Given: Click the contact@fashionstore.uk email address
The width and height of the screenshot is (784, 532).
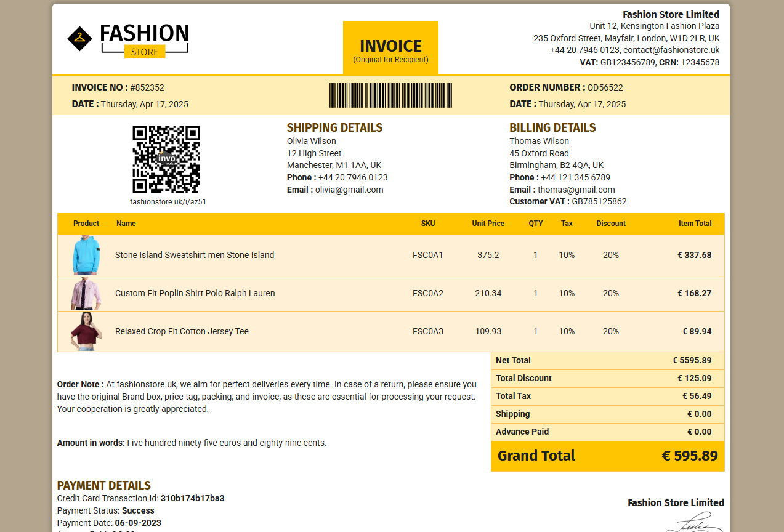Looking at the screenshot, I should [x=671, y=50].
